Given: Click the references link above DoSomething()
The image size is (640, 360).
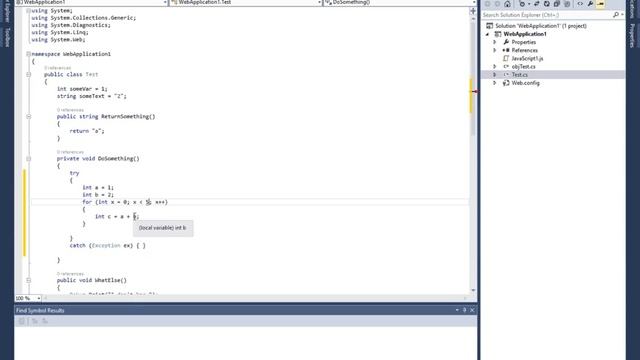Looking at the screenshot, I should [70, 152].
